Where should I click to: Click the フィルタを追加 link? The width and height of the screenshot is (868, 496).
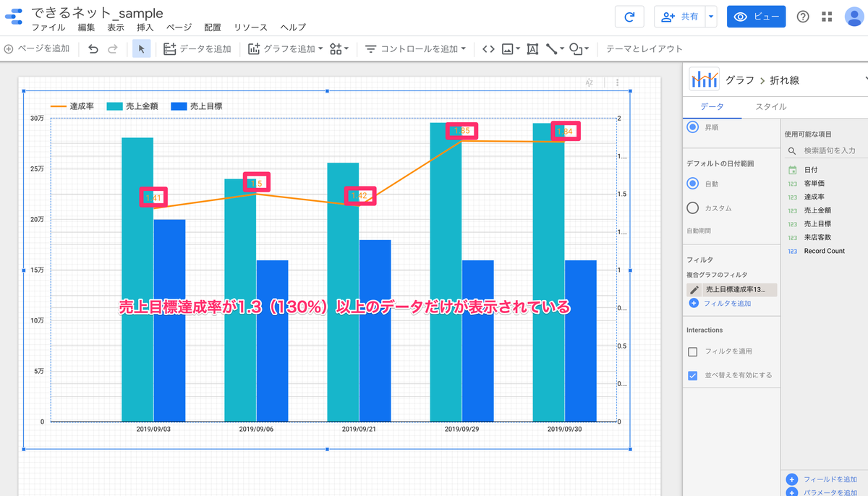coord(727,303)
